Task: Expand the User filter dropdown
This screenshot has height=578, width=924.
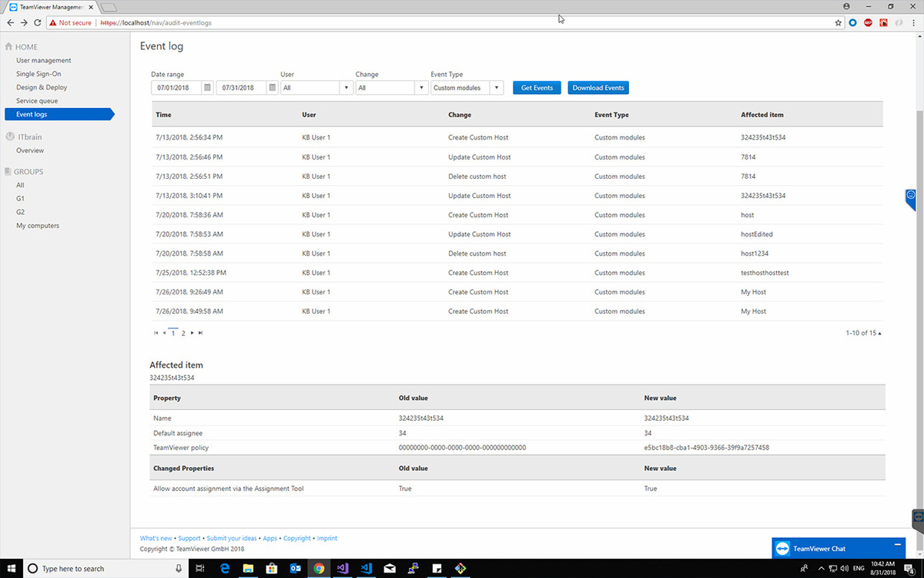Action: (346, 88)
